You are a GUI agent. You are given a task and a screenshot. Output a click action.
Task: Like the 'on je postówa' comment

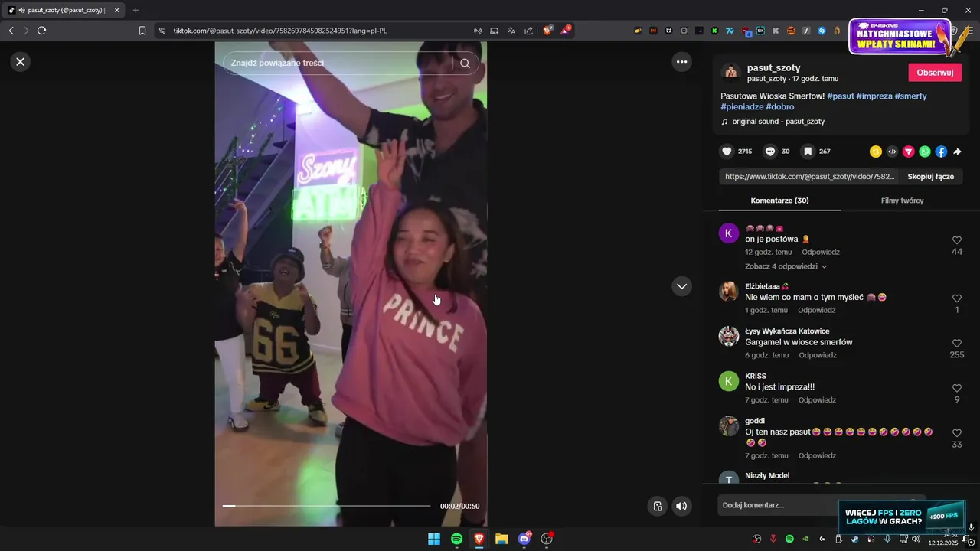(957, 240)
